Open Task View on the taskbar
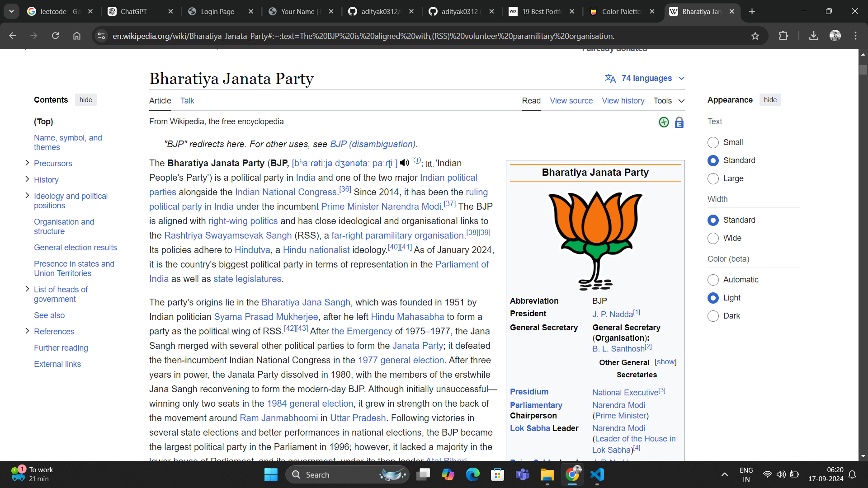 tap(423, 474)
